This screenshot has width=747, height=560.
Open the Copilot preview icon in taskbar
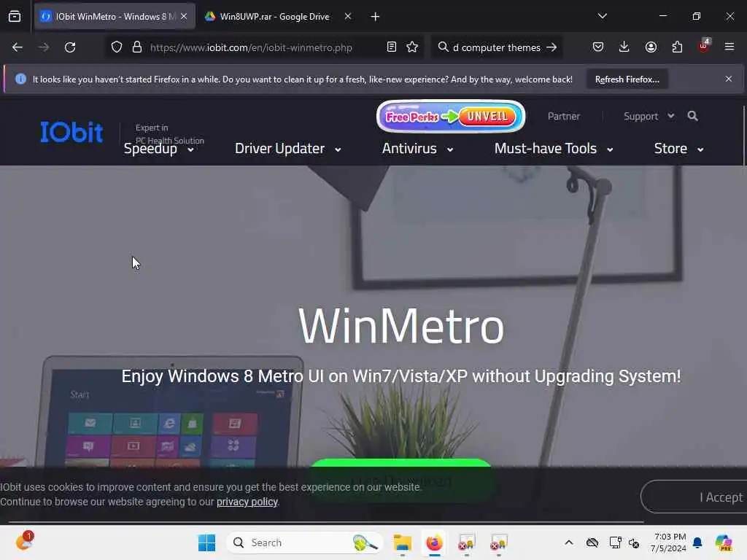click(724, 542)
